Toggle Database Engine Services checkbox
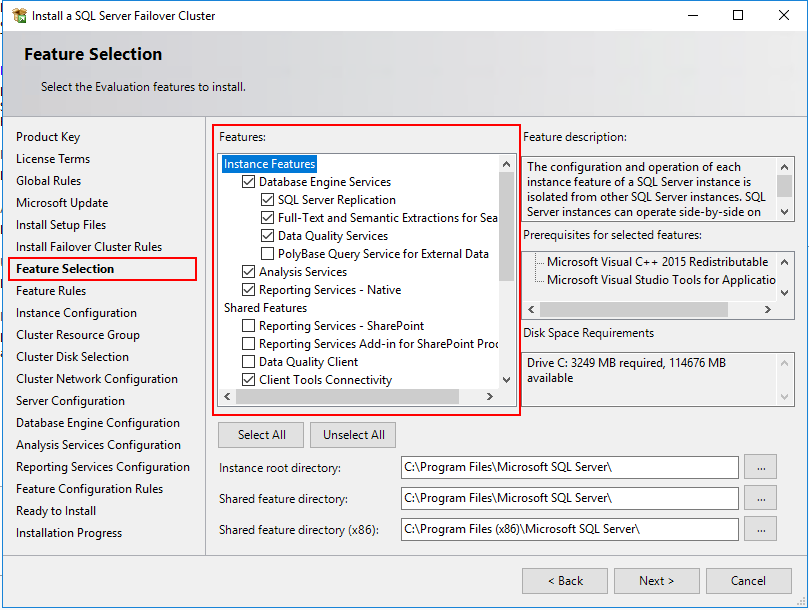Viewport: 809px width, 610px height. [249, 182]
